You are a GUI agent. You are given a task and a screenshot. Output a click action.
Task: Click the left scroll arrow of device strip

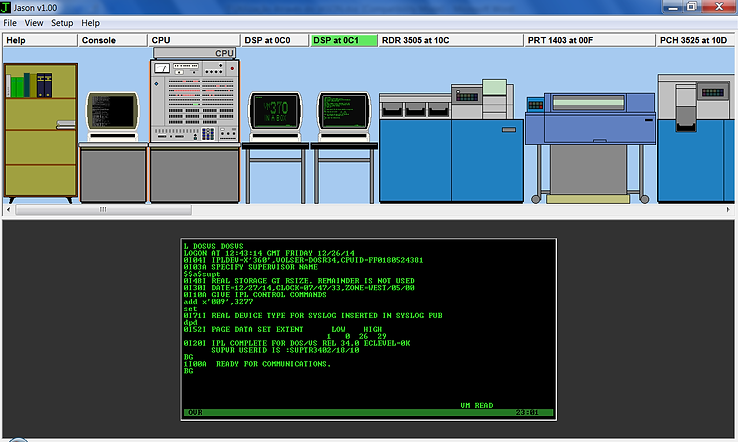point(8,209)
